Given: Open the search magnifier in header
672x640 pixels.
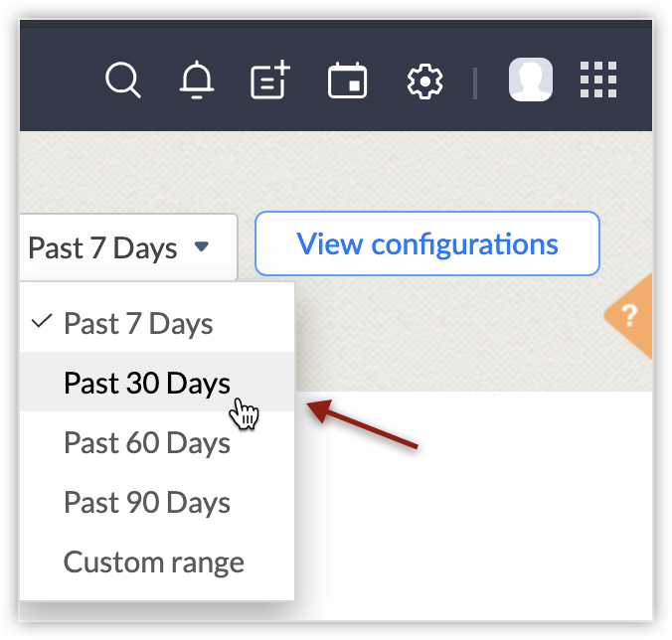Looking at the screenshot, I should pyautogui.click(x=123, y=80).
